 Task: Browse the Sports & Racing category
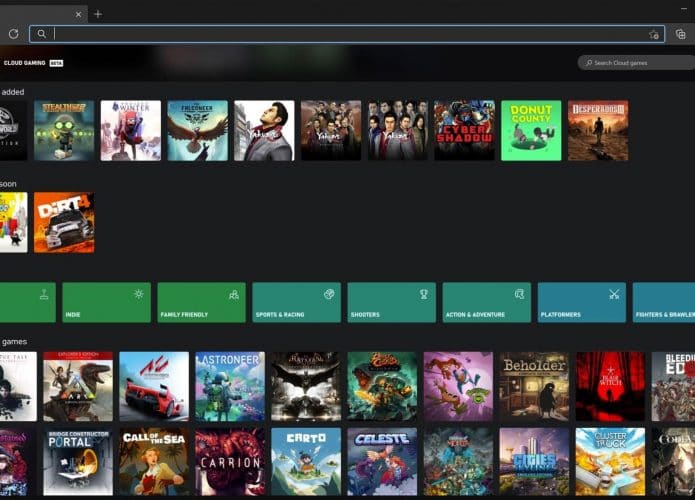click(297, 302)
